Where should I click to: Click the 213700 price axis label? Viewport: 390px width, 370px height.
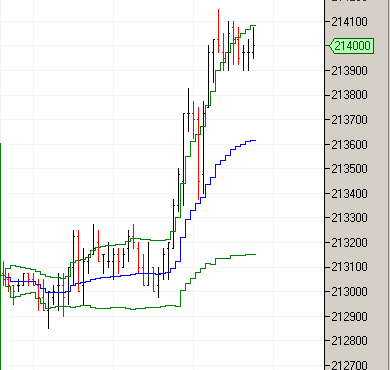(x=349, y=119)
